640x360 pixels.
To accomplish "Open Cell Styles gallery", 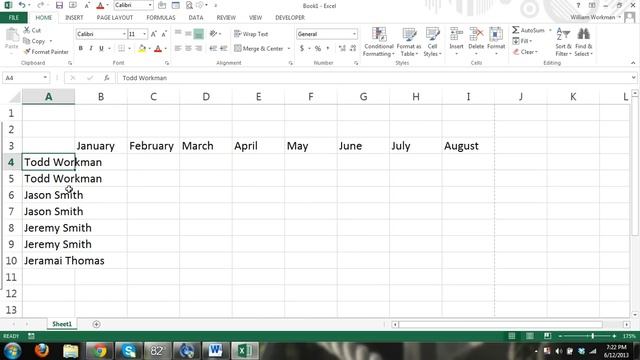I will click(x=432, y=42).
